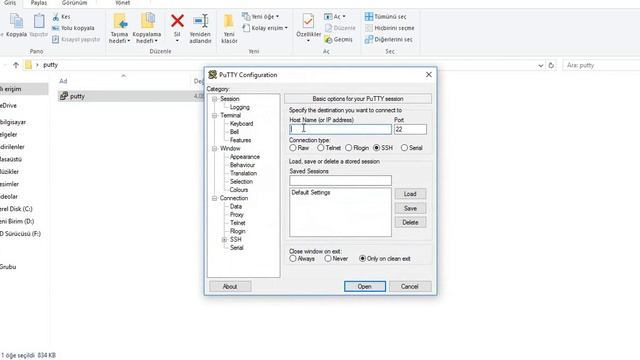Click the Load button
Image resolution: width=640 pixels, height=360 pixels.
point(410,194)
